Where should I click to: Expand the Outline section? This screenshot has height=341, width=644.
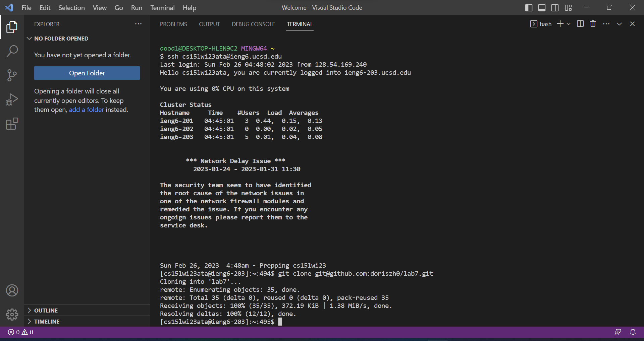(46, 310)
